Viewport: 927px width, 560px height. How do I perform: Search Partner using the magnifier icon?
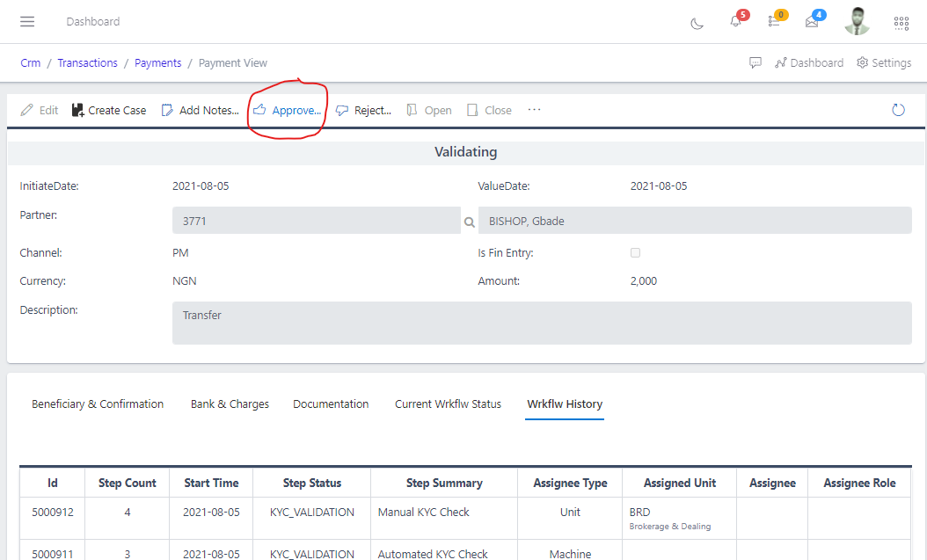point(469,222)
